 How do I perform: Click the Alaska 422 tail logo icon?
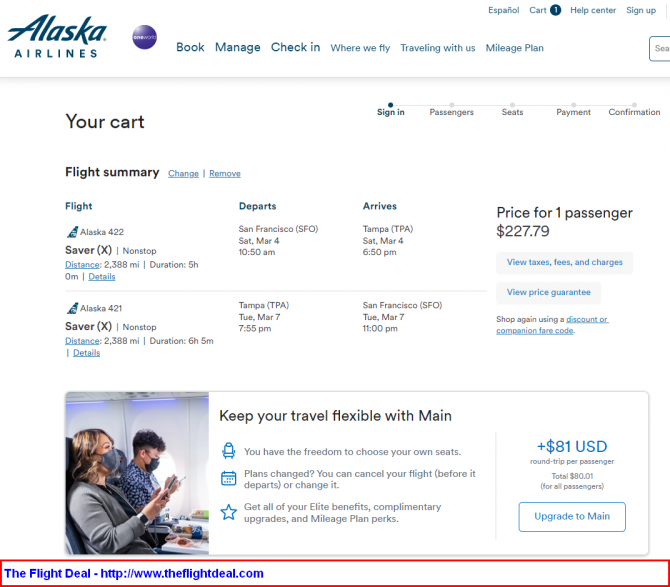72,232
